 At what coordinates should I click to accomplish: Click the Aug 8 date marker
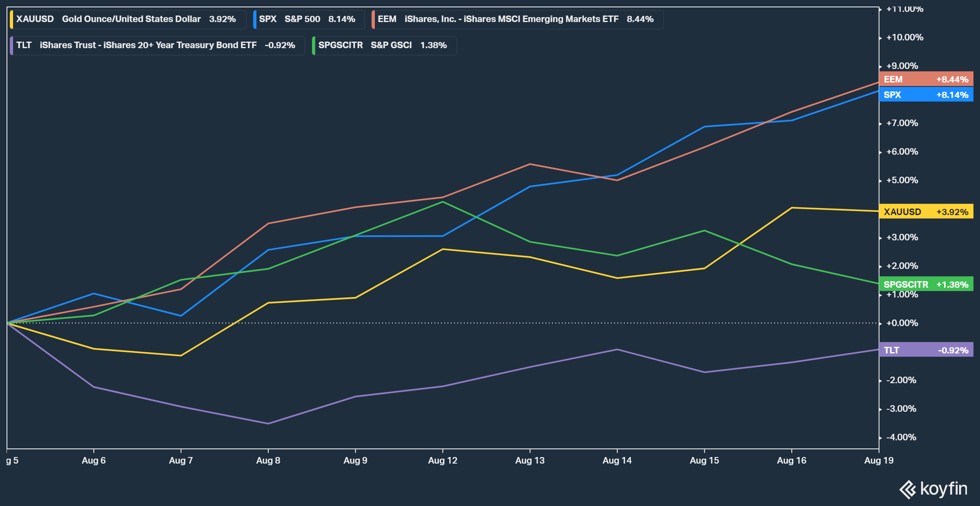tap(268, 460)
